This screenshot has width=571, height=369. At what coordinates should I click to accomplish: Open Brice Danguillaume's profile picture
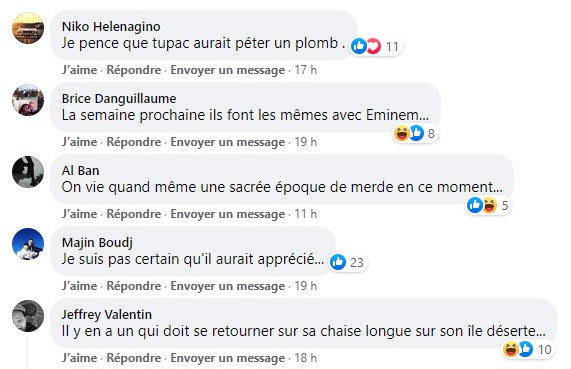point(28,100)
